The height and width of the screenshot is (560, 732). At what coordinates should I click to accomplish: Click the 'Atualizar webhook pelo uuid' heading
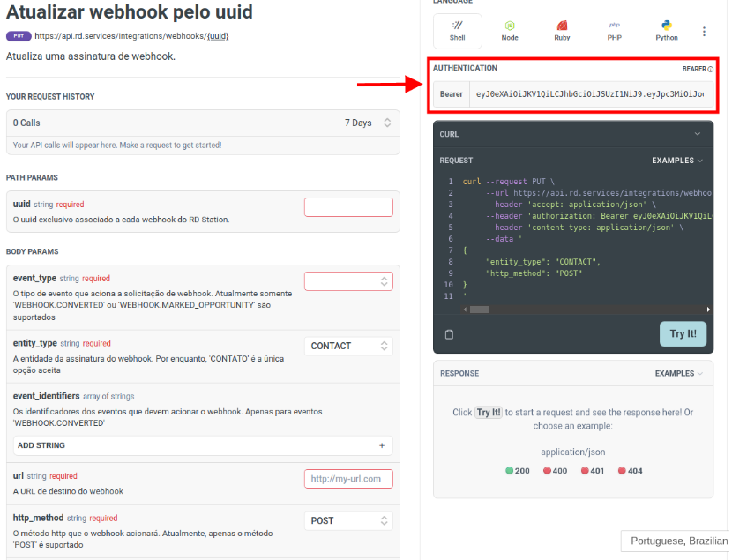(130, 12)
